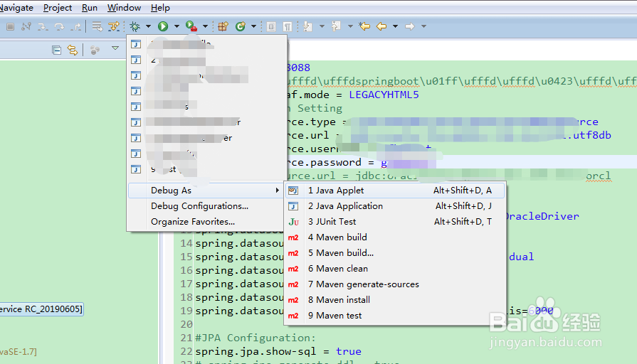637x364 pixels.
Task: Click the Terminate stop icon in toolbar
Action: coord(11,27)
